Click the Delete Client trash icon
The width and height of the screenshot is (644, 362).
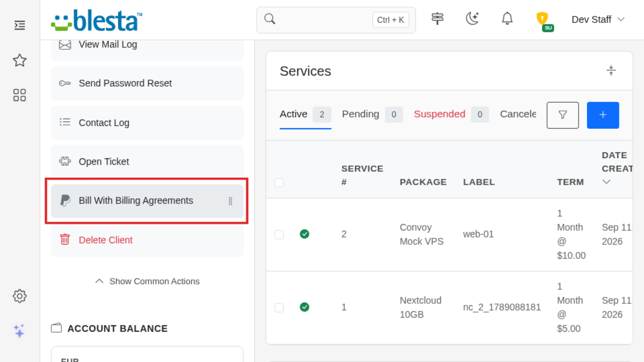click(x=65, y=239)
